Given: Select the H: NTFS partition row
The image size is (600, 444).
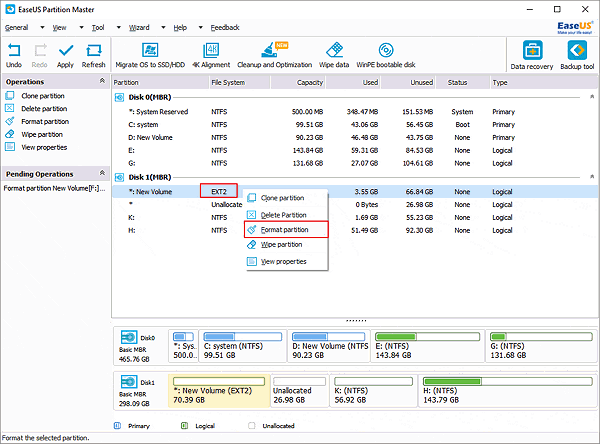Looking at the screenshot, I should pos(354,231).
